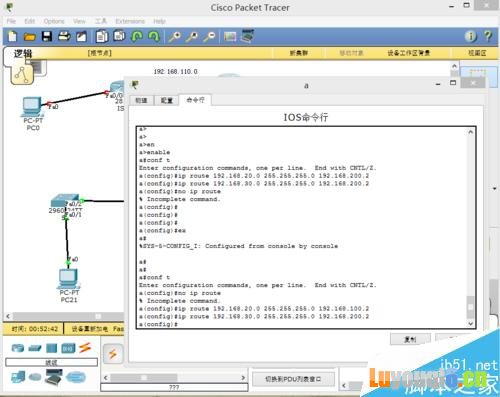Switch to the 命令行 tab

pyautogui.click(x=195, y=100)
